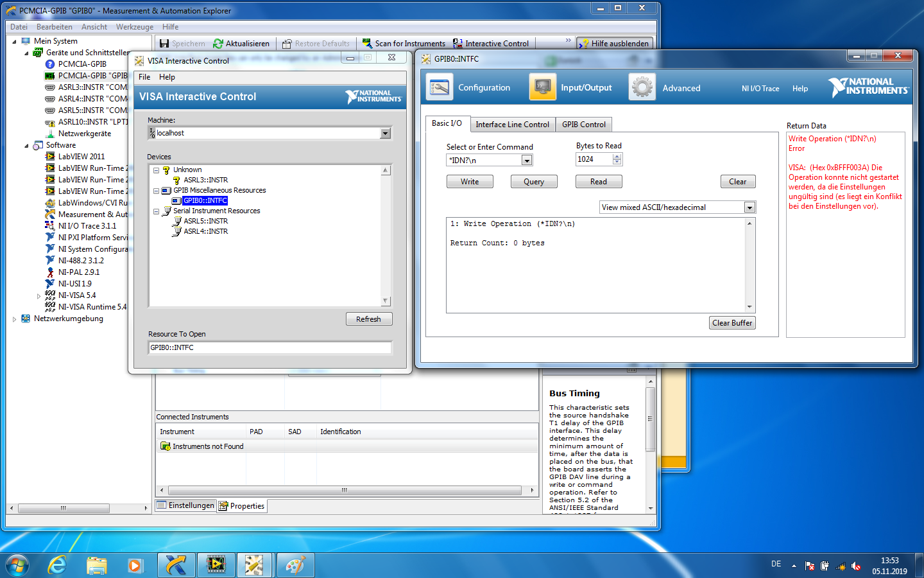Click the Clear Buffer button
Image resolution: width=924 pixels, height=578 pixels.
[732, 323]
